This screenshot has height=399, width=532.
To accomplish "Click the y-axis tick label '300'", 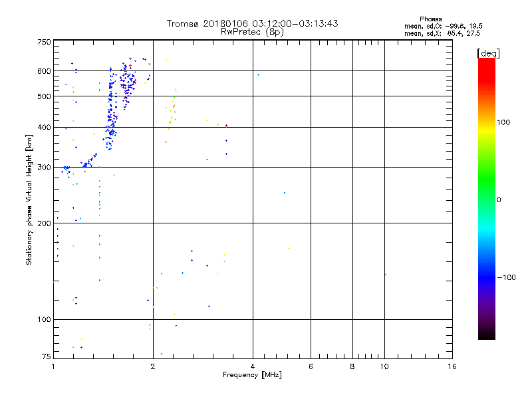I will pyautogui.click(x=44, y=168).
